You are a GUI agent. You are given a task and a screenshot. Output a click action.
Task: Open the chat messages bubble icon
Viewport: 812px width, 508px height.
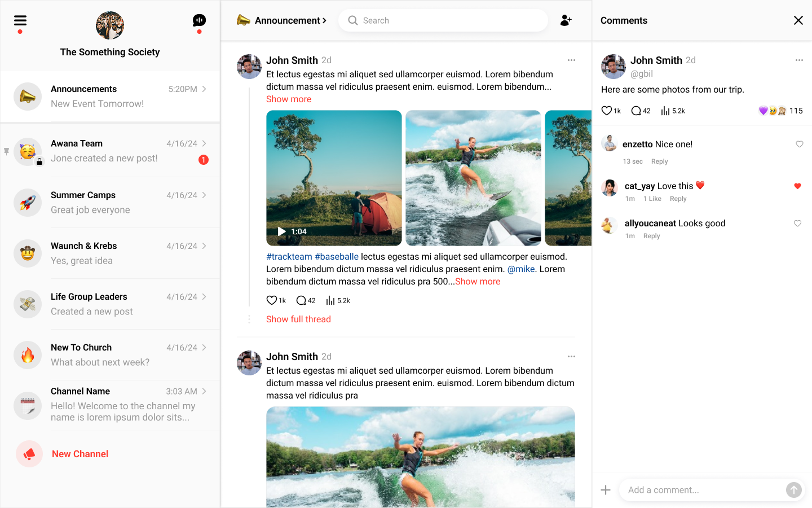(x=199, y=21)
